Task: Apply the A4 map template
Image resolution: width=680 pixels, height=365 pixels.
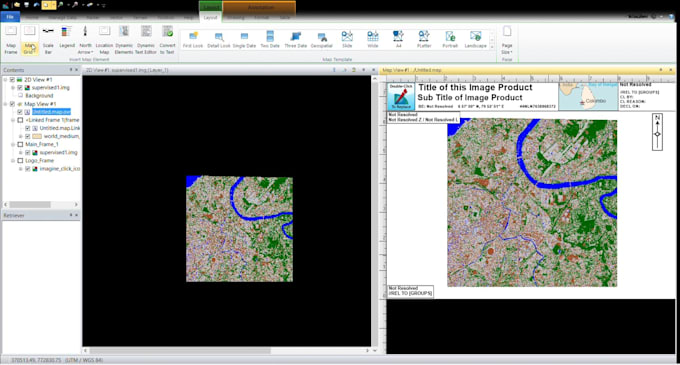Action: pos(398,39)
